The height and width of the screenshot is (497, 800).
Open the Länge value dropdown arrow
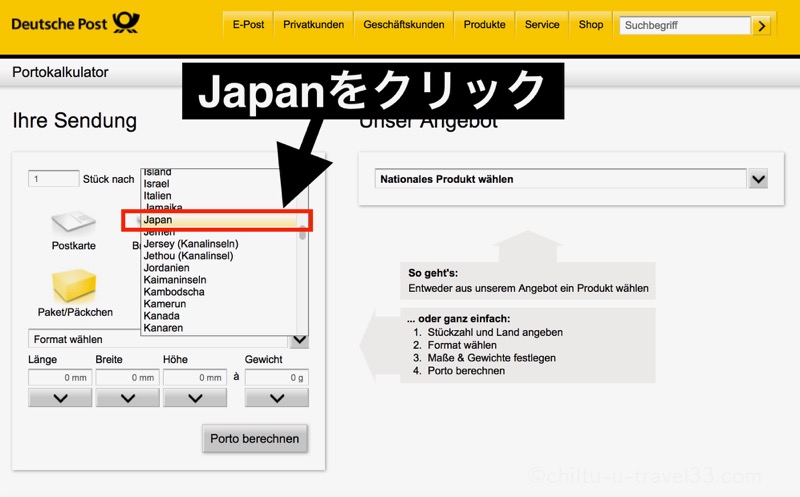pos(60,398)
